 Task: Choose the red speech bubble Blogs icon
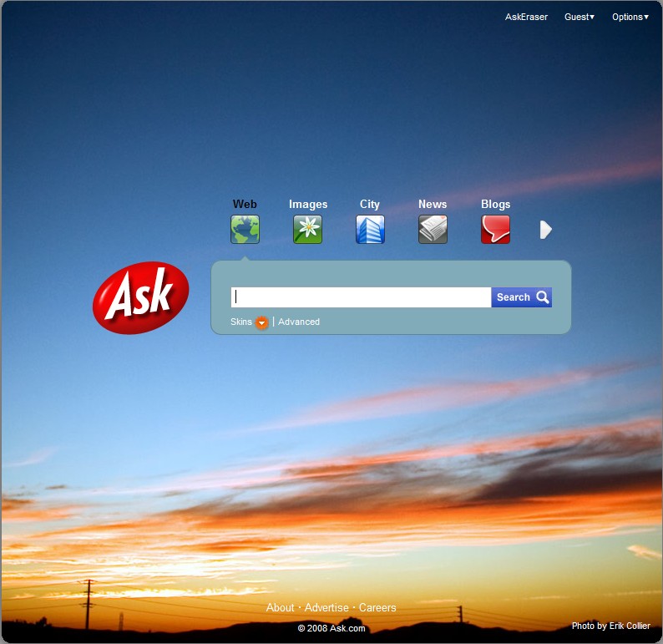point(495,229)
